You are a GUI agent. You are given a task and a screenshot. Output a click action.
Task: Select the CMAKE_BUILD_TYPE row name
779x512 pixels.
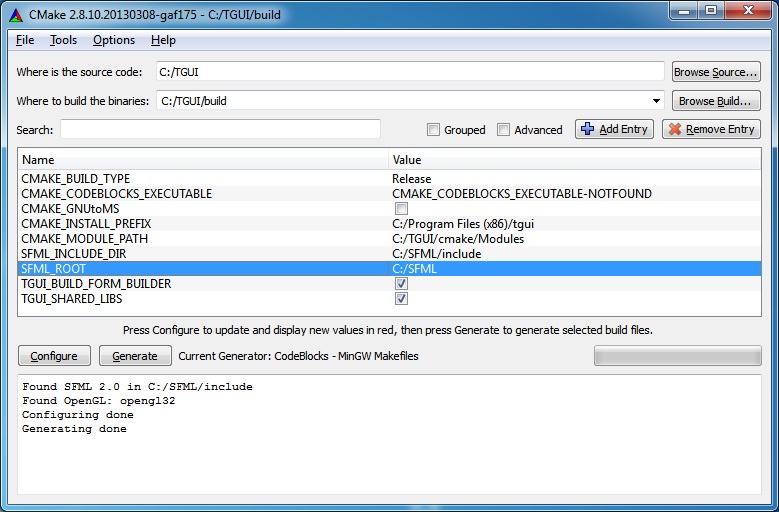click(76, 179)
